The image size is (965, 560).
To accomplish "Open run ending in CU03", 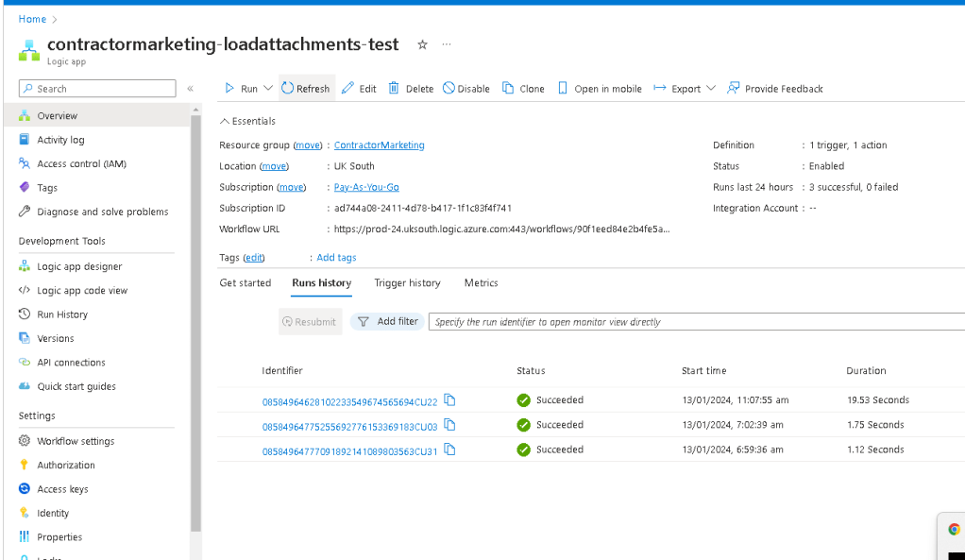I will [349, 427].
